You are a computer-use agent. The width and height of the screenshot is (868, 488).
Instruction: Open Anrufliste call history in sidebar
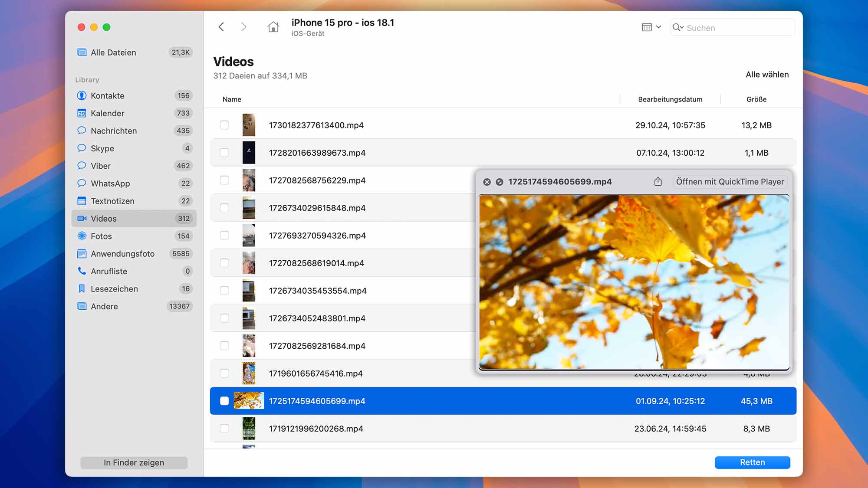coord(109,271)
